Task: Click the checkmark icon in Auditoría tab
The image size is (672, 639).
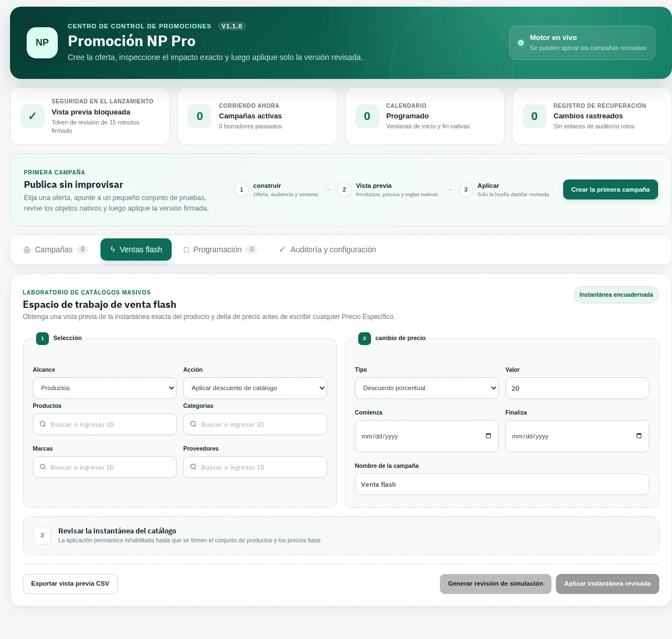Action: 282,249
